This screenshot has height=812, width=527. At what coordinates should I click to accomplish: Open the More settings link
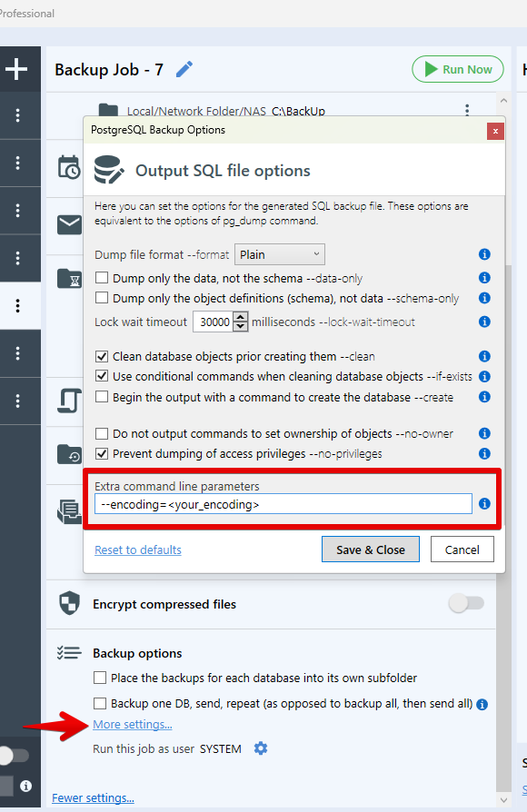pyautogui.click(x=132, y=725)
